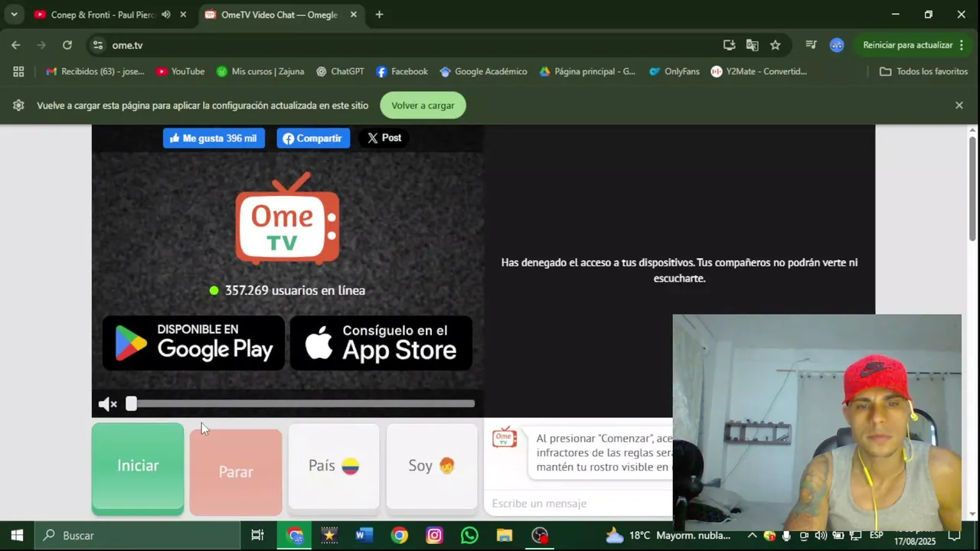Click the volume slider handle
The height and width of the screenshot is (551, 980).
132,403
